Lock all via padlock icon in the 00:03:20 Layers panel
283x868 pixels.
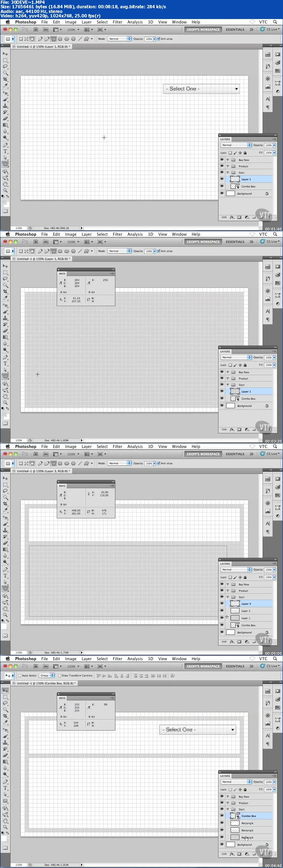point(245,365)
